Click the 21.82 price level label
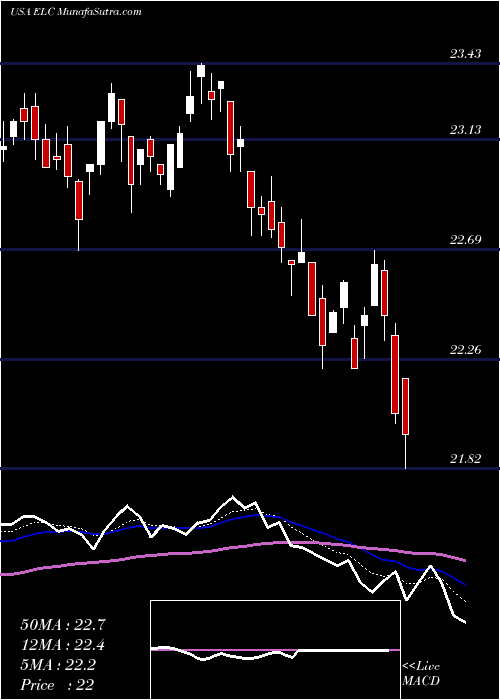The height and width of the screenshot is (700, 500). point(466,459)
